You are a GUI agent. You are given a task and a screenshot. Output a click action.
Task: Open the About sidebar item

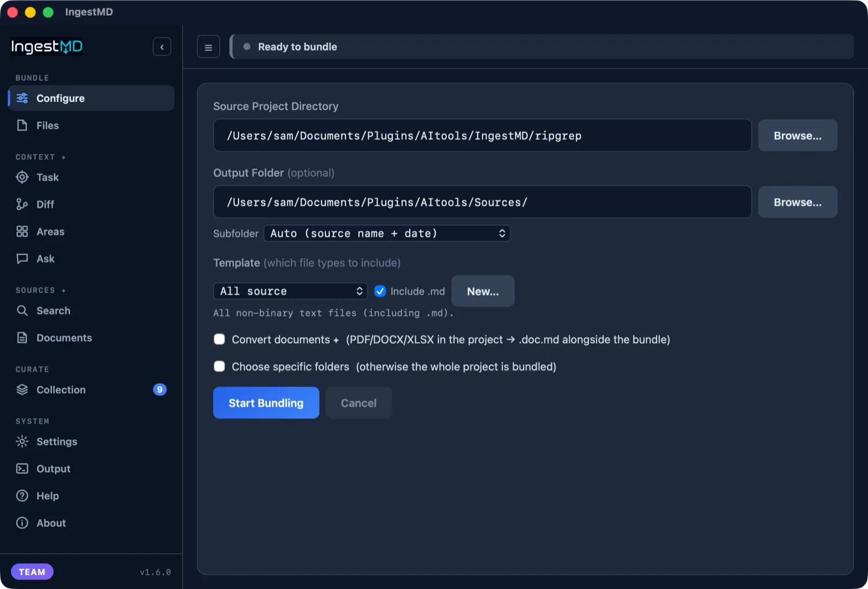point(91,523)
